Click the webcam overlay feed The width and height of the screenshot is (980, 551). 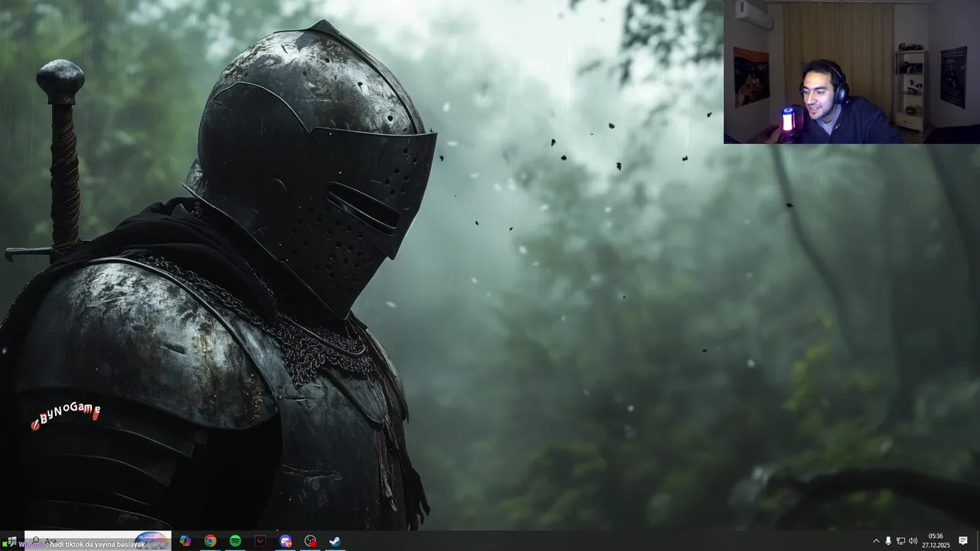pyautogui.click(x=851, y=72)
